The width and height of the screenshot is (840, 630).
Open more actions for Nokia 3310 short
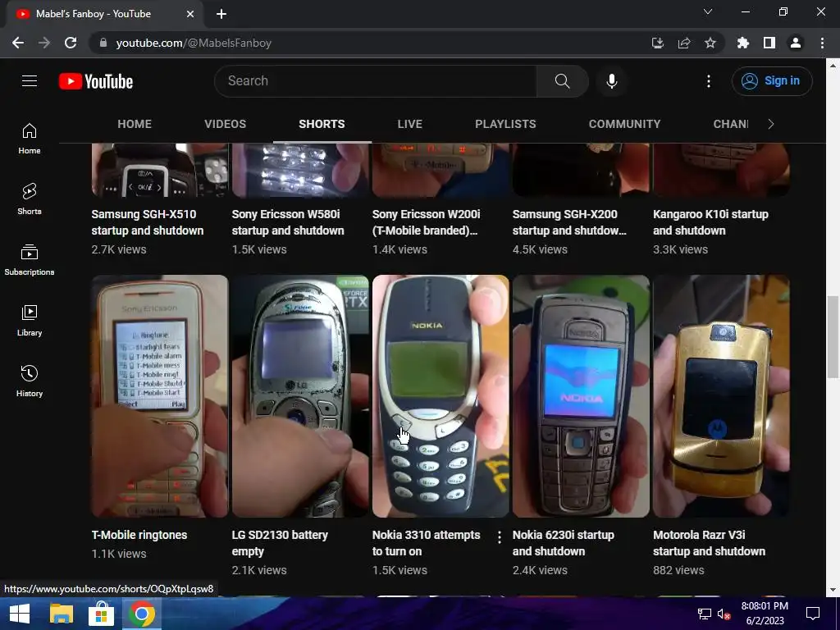click(500, 536)
